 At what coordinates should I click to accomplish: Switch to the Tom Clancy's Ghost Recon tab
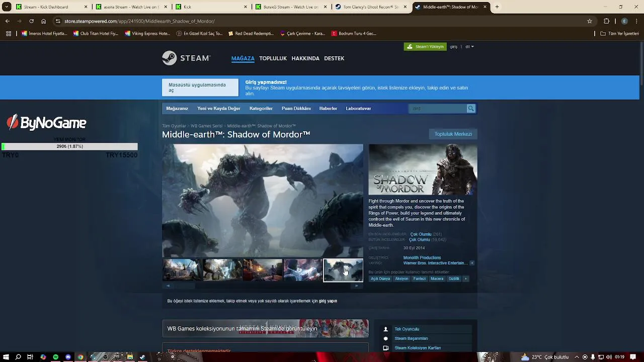coord(371,7)
